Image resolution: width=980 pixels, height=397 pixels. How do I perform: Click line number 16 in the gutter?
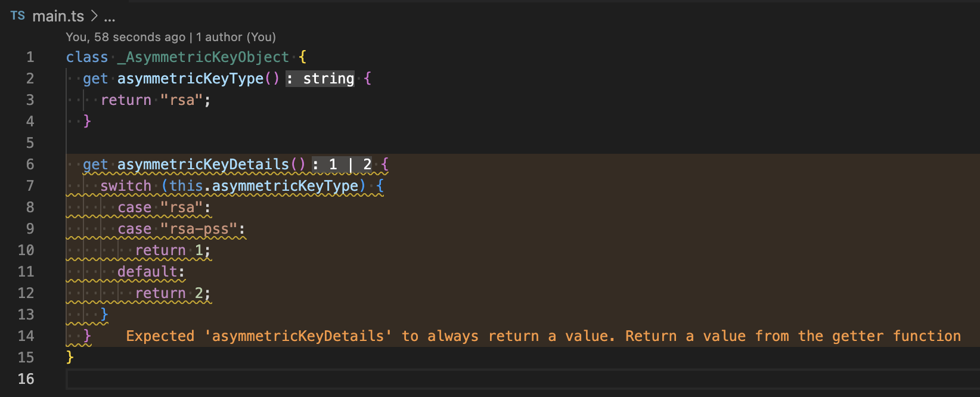(26, 379)
